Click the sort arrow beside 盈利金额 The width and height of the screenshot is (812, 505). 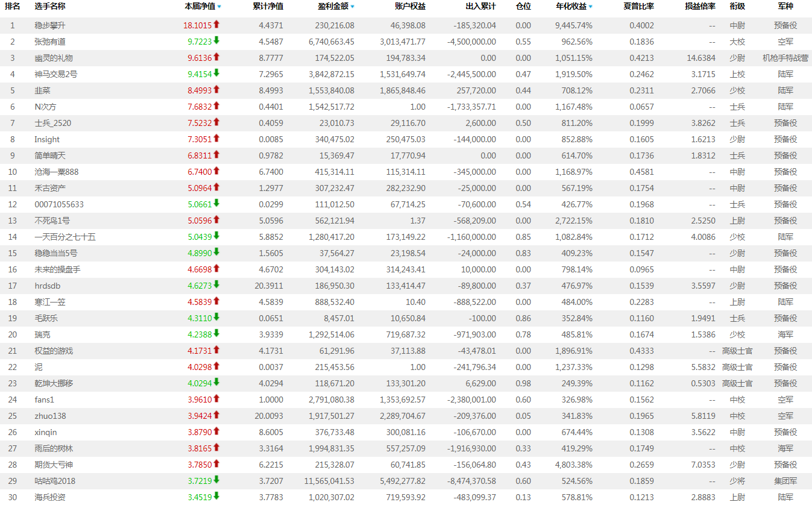tap(352, 7)
